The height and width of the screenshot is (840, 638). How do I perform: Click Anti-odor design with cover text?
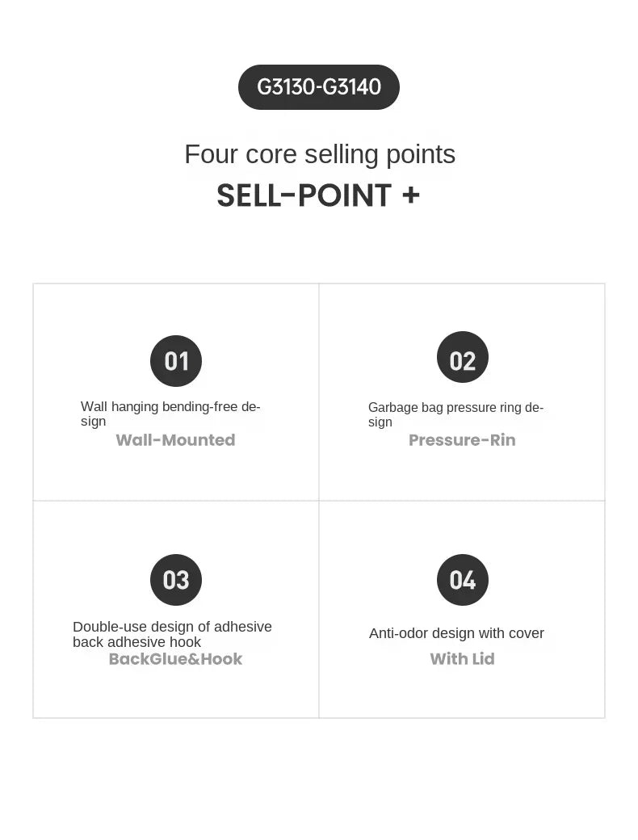pyautogui.click(x=456, y=633)
